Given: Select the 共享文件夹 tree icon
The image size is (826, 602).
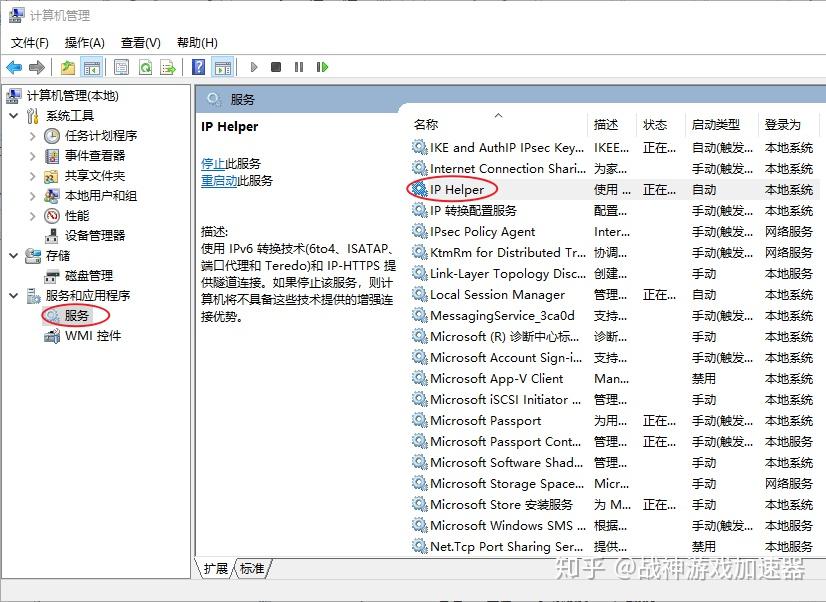Looking at the screenshot, I should coord(51,176).
